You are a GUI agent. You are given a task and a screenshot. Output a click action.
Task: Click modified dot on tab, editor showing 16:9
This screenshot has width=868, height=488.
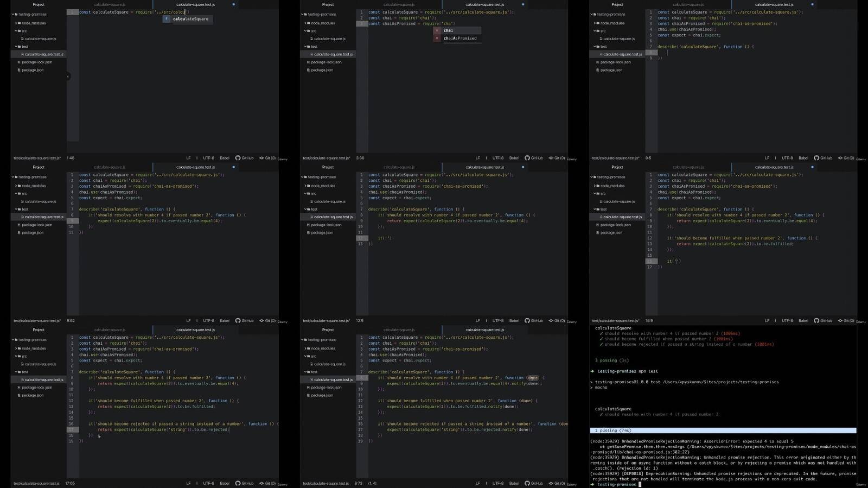[x=812, y=167]
